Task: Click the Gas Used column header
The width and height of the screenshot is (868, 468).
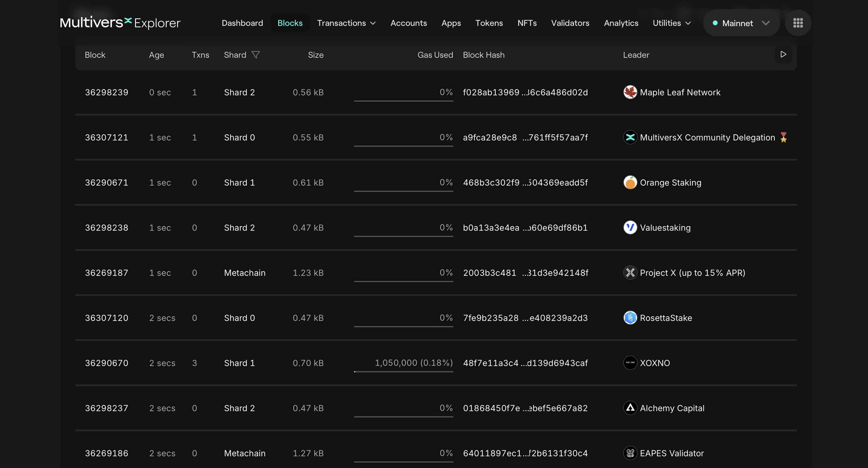Action: 435,55
